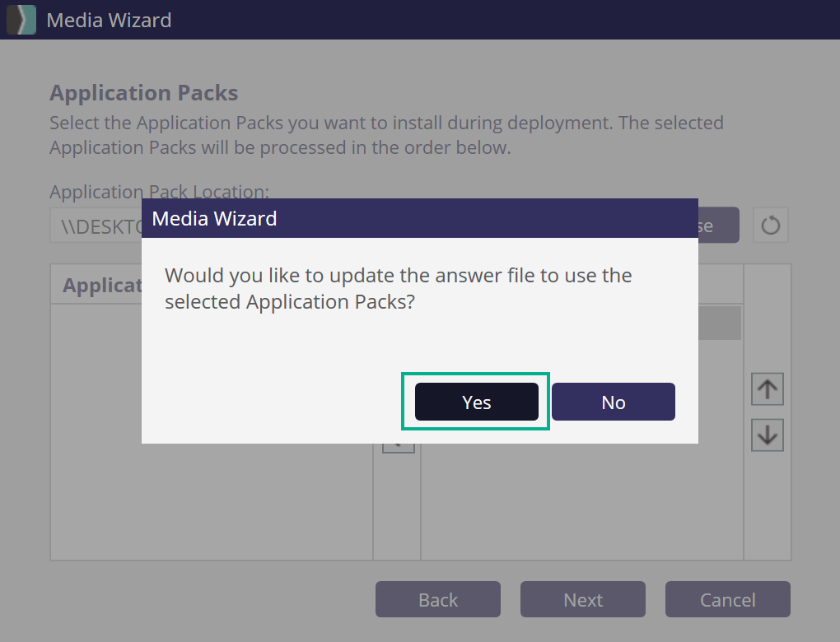Click the dialog's Media Wizard title bar
Screen dimensions: 840x642
pyautogui.click(x=419, y=219)
